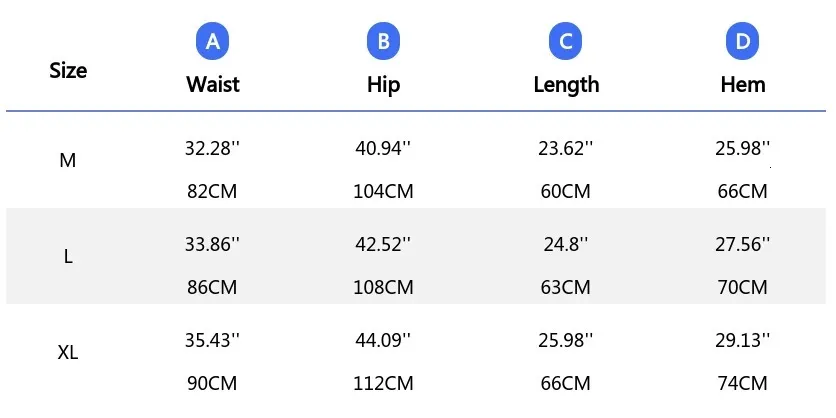Image resolution: width=836 pixels, height=418 pixels.
Task: Click the blue B circle icon
Action: [x=383, y=42]
